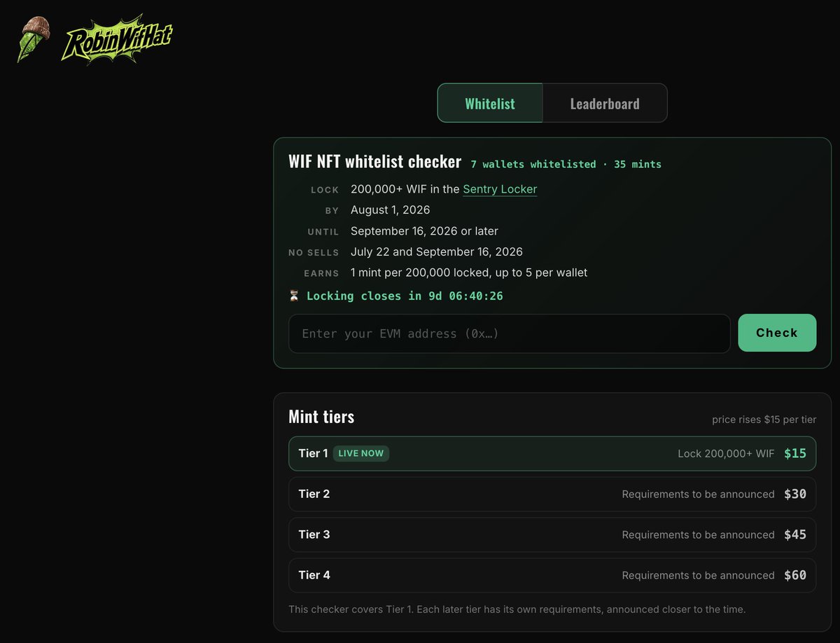The height and width of the screenshot is (643, 840).
Task: Click the $30 price in Tier 2
Action: [x=795, y=494]
